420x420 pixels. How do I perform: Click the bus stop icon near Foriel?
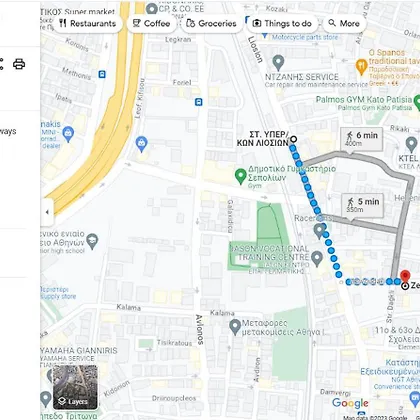tap(199, 102)
